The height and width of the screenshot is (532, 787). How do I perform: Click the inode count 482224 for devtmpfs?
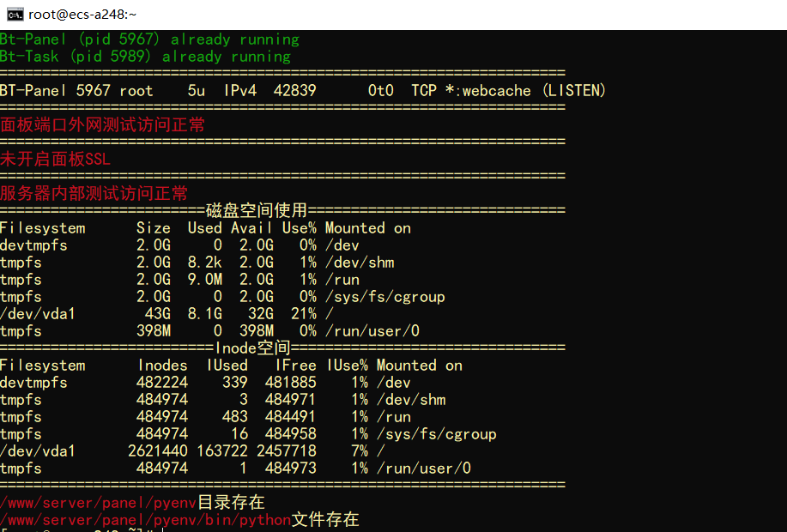click(x=162, y=383)
